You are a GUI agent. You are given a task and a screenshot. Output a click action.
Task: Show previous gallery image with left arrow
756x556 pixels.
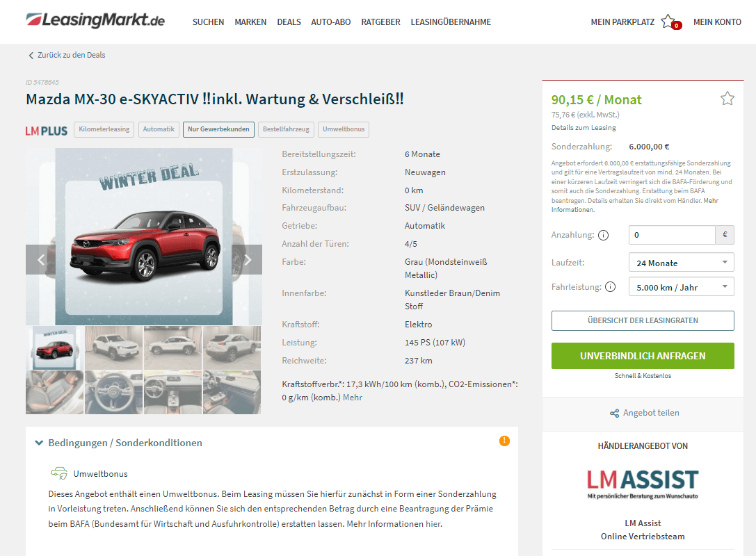pos(41,260)
